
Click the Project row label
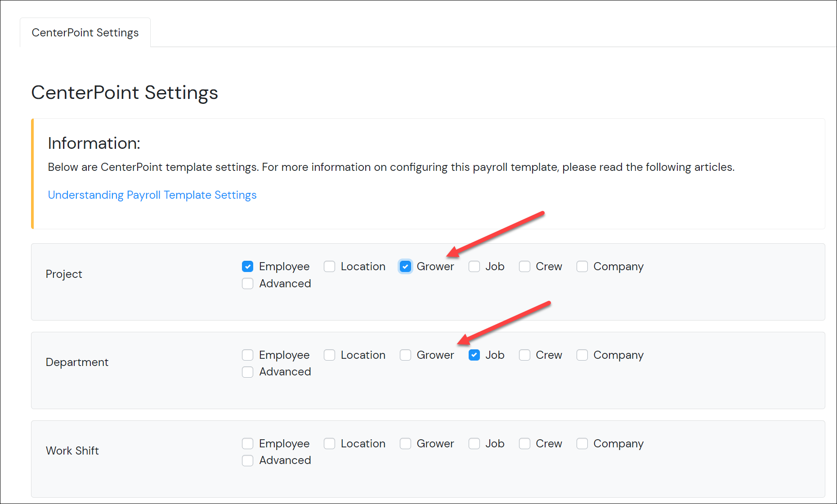[x=64, y=274]
